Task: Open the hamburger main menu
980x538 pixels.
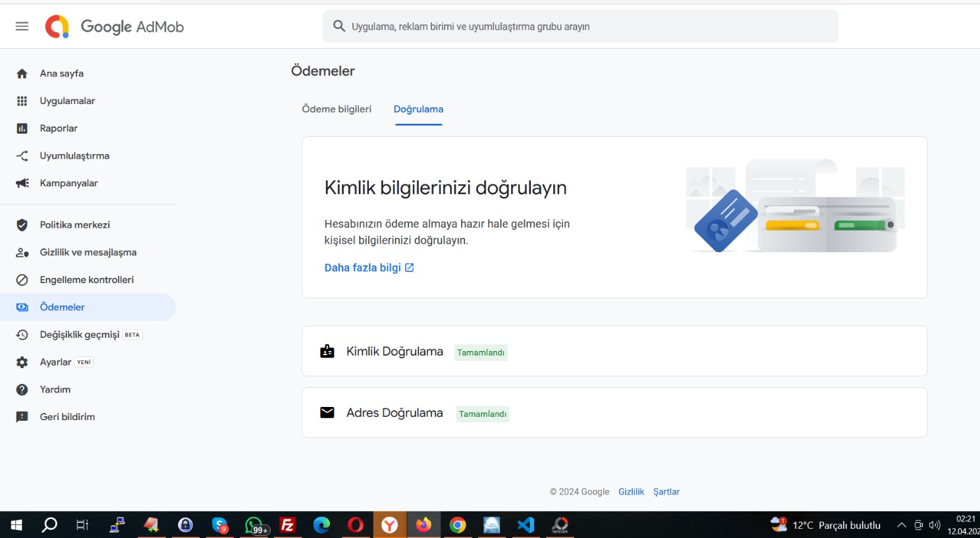Action: coord(22,26)
